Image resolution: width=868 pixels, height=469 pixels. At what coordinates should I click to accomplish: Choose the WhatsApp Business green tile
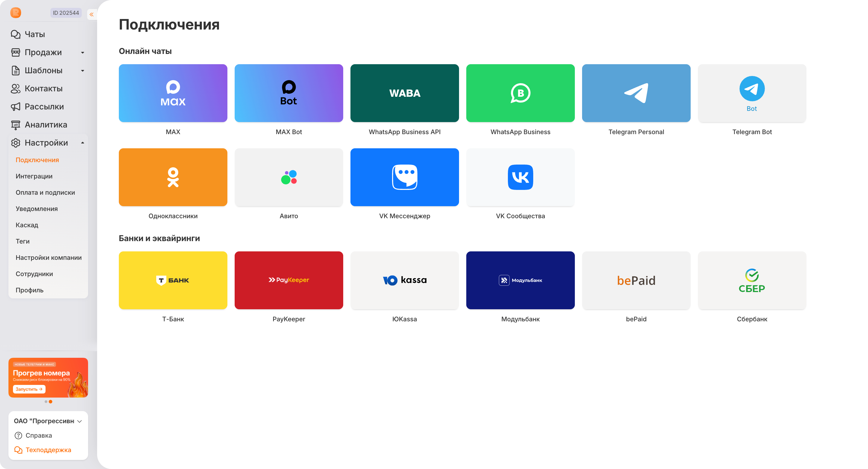pyautogui.click(x=520, y=93)
